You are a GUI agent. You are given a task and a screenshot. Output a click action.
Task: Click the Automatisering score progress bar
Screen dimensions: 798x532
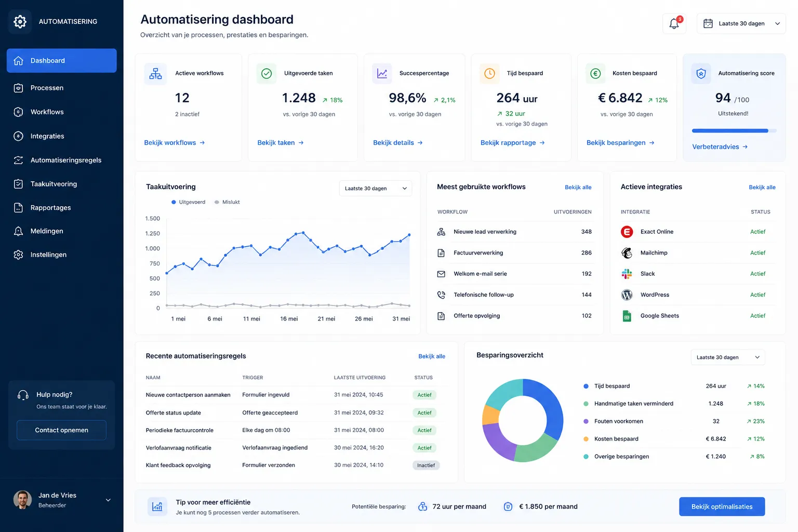(x=734, y=131)
